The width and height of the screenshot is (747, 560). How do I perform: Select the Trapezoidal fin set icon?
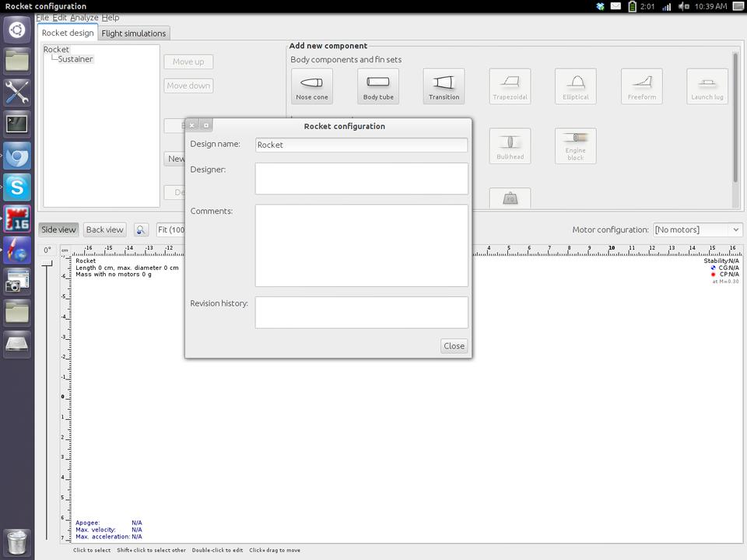(x=510, y=86)
